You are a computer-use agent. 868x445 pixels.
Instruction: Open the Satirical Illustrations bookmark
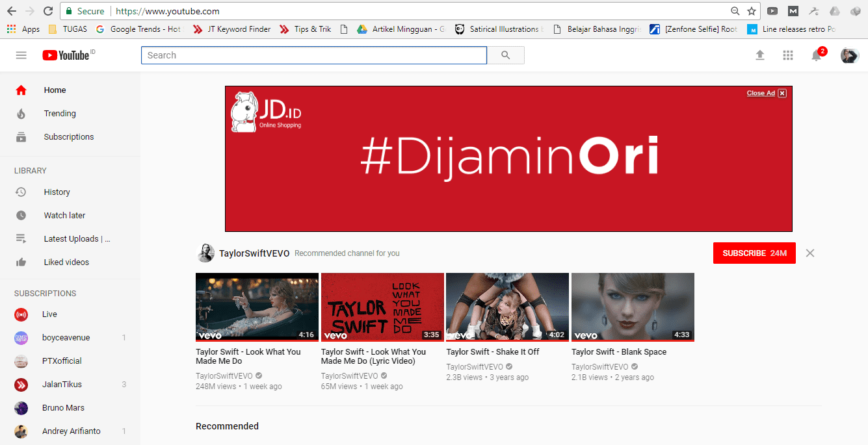pyautogui.click(x=499, y=29)
